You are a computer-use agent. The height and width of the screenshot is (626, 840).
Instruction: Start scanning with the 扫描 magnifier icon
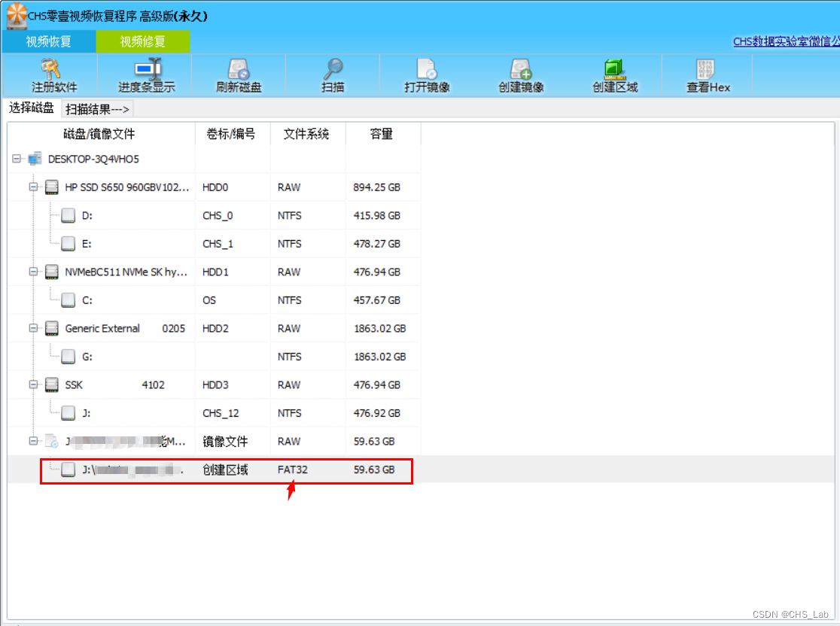(x=333, y=68)
